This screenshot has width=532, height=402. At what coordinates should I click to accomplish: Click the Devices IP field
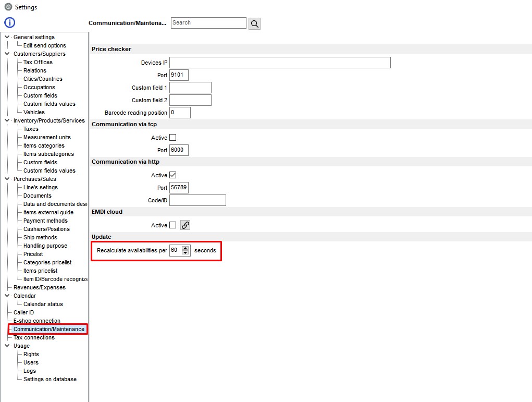coord(280,62)
